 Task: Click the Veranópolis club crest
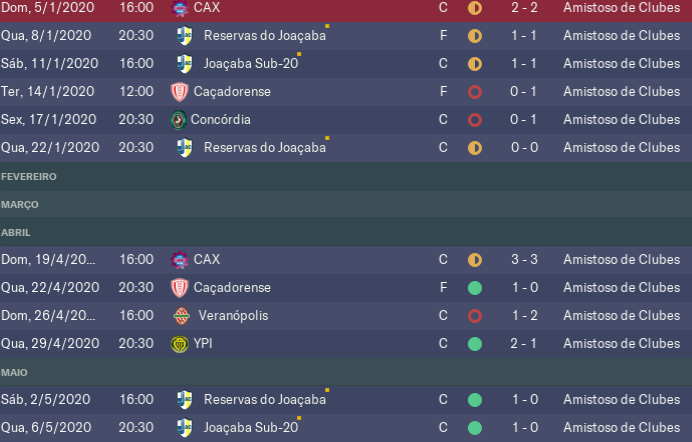181,316
